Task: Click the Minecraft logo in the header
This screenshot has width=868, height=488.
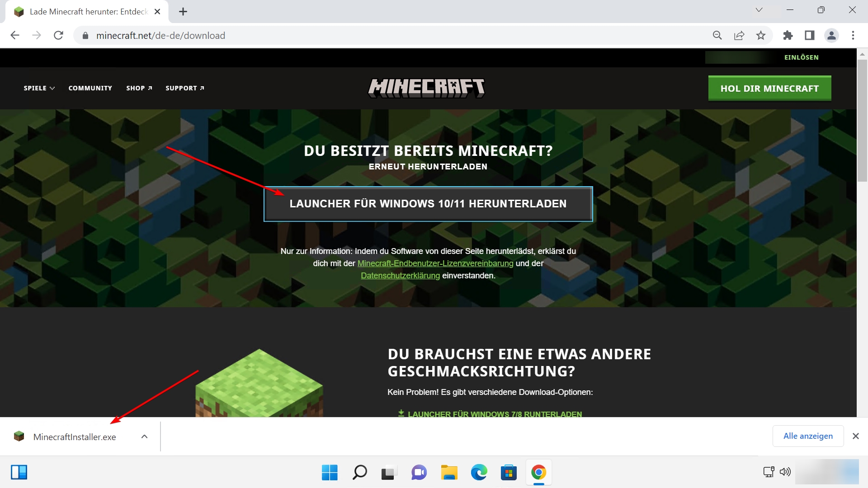Action: tap(426, 88)
